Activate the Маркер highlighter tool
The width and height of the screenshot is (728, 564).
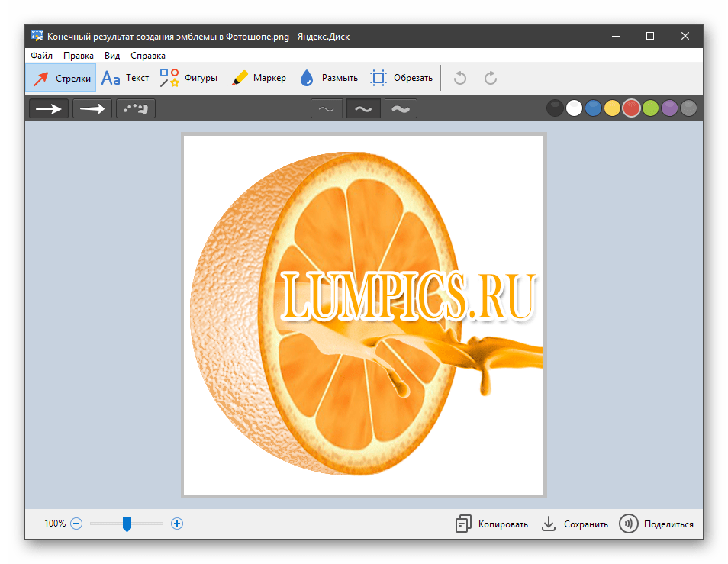click(x=258, y=78)
